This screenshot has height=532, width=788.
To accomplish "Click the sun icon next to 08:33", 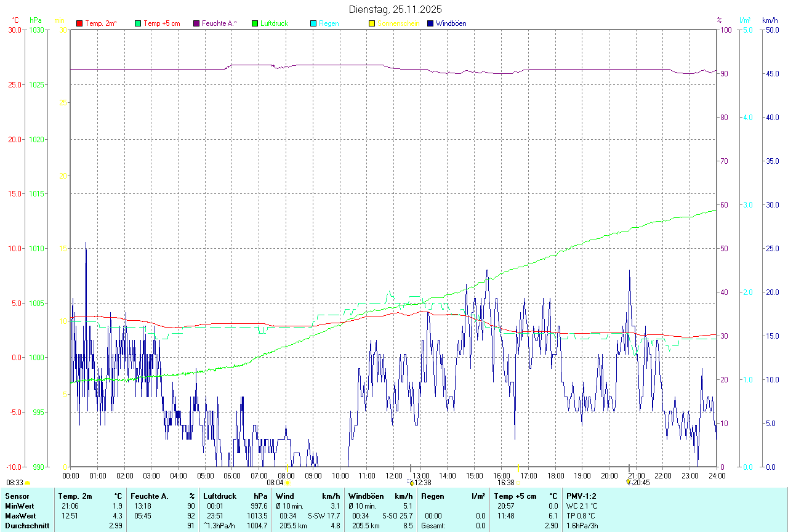I will [x=28, y=483].
